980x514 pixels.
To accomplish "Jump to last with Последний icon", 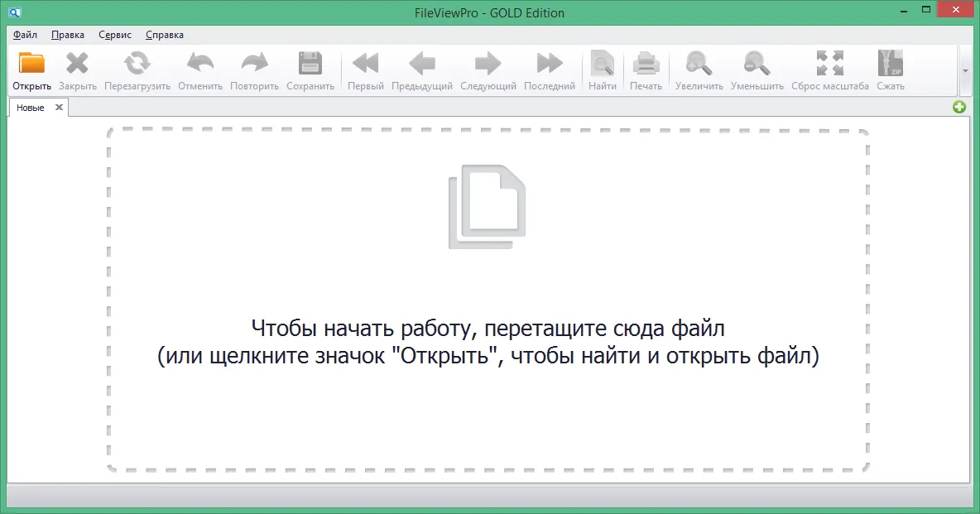I will (550, 64).
